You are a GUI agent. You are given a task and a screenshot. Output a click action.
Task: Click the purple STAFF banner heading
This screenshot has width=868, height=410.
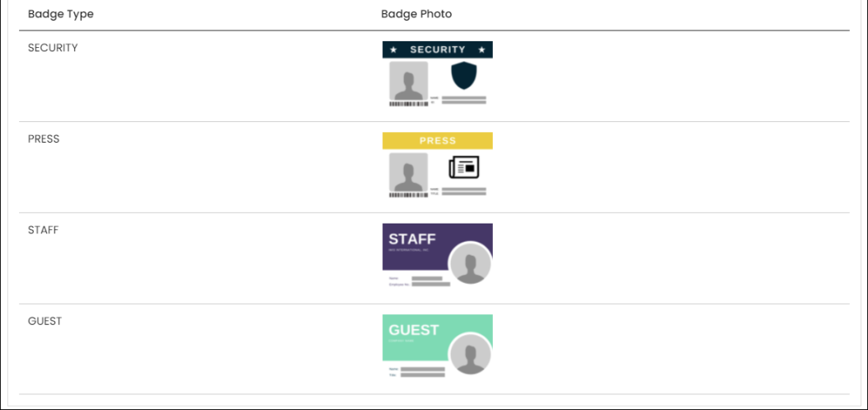coord(412,239)
